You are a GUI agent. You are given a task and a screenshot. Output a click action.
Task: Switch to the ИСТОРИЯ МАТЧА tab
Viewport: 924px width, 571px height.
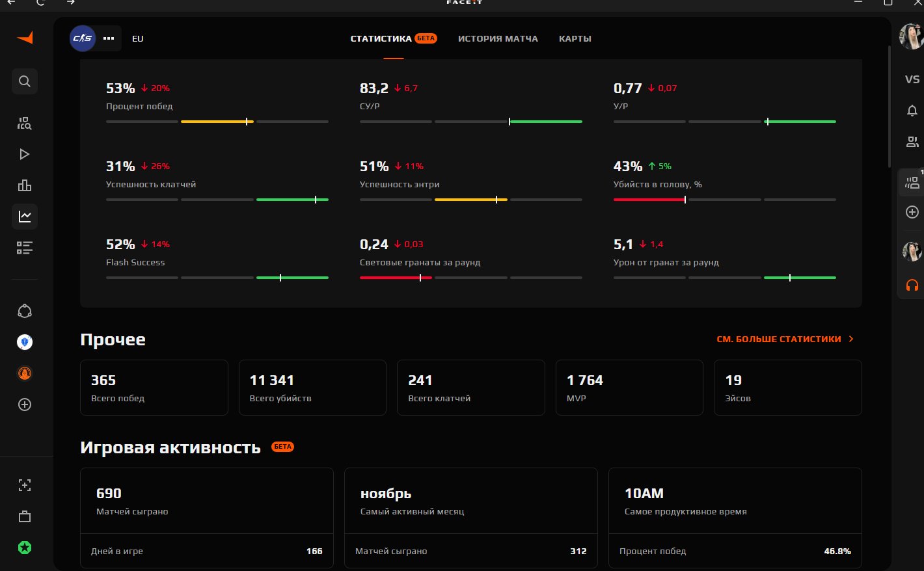click(x=498, y=38)
